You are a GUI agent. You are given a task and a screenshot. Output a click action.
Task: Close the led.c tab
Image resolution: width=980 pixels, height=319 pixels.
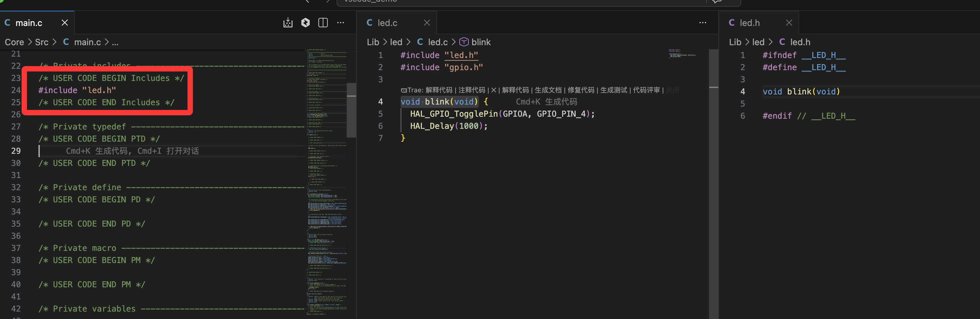click(427, 23)
